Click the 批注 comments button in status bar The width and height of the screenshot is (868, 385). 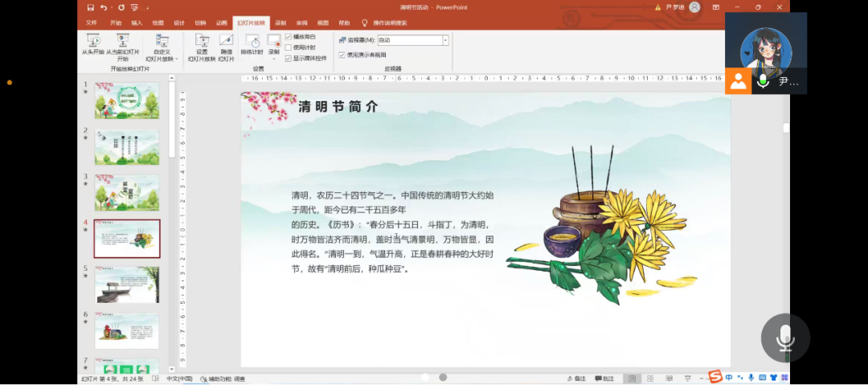pos(604,379)
